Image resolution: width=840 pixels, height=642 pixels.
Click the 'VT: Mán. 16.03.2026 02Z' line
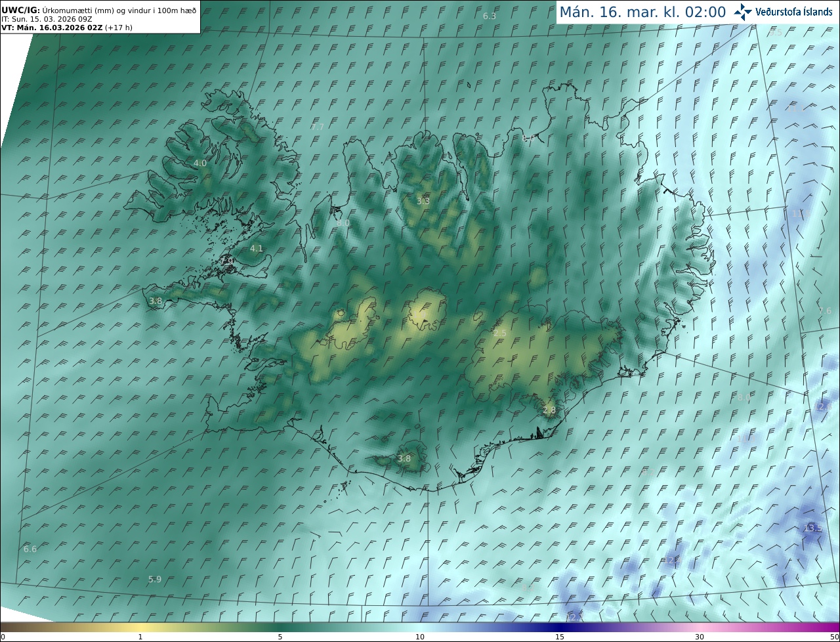[51, 28]
